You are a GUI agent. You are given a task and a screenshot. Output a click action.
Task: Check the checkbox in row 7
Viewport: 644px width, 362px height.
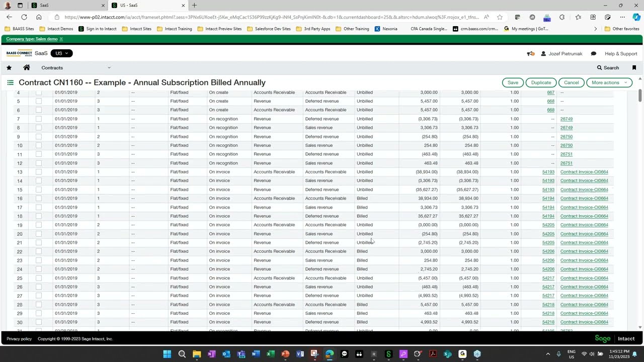pos(39,119)
